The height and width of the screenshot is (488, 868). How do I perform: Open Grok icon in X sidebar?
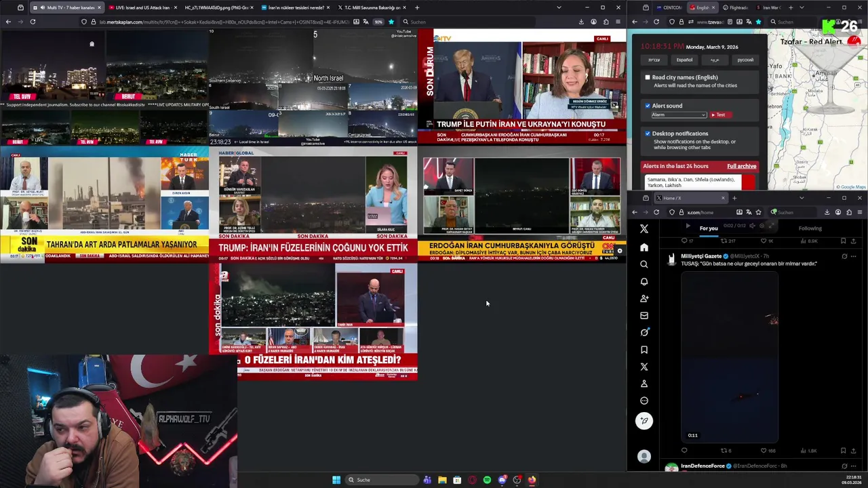[x=644, y=332]
